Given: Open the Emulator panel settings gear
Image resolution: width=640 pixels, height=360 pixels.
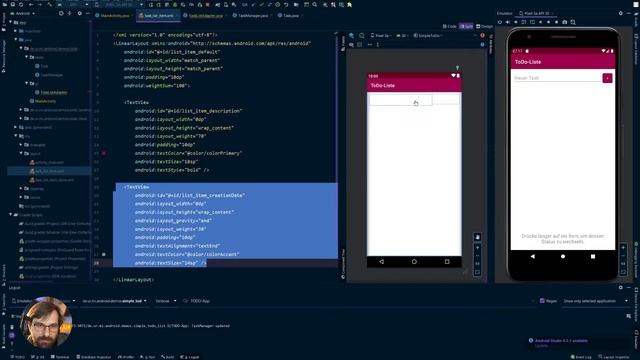Looking at the screenshot, I should pyautogui.click(x=620, y=13).
